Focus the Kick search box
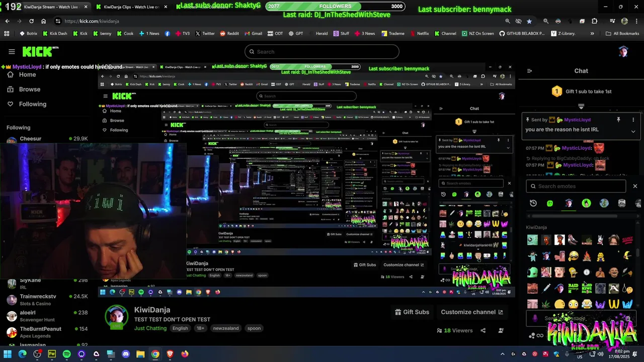 coord(322,51)
